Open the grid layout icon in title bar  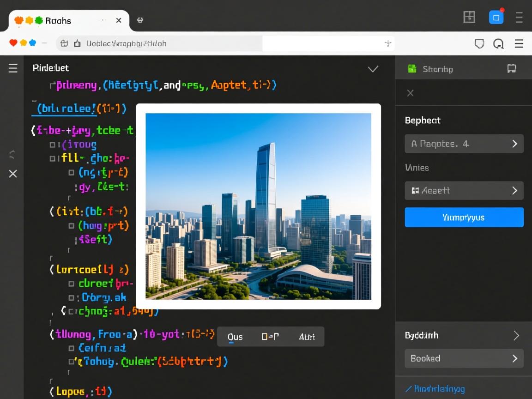pyautogui.click(x=469, y=18)
